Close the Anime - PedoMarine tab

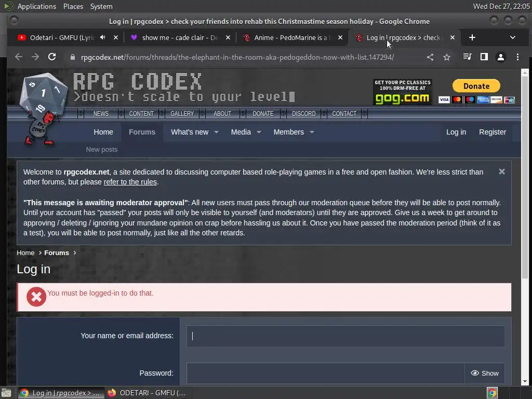click(x=340, y=37)
